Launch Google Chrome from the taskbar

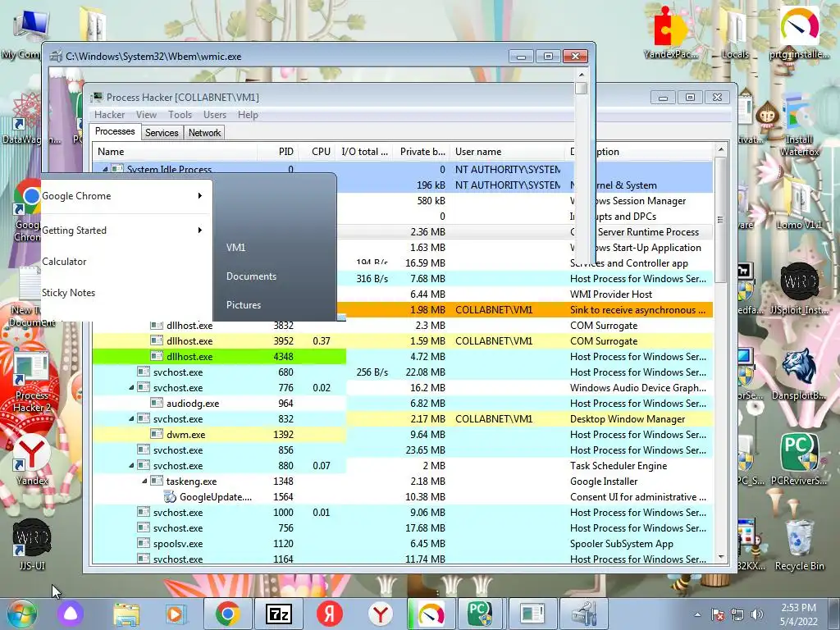click(228, 614)
